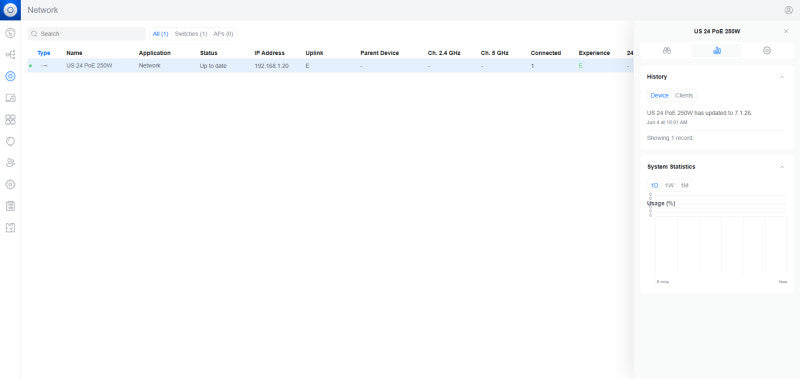Screen dimensions: 800x379
Task: Filter devices by Switches (1)
Action: pos(191,34)
